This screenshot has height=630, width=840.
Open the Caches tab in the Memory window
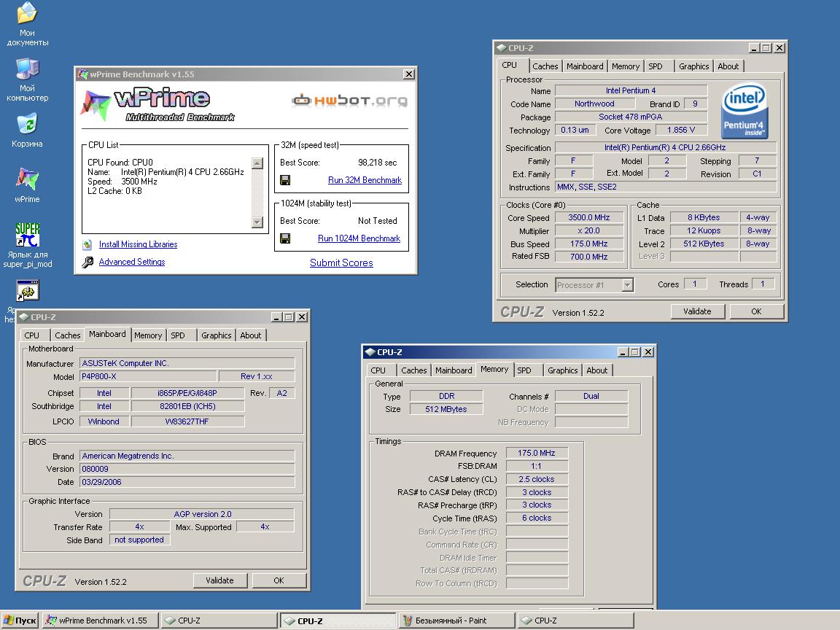click(413, 370)
